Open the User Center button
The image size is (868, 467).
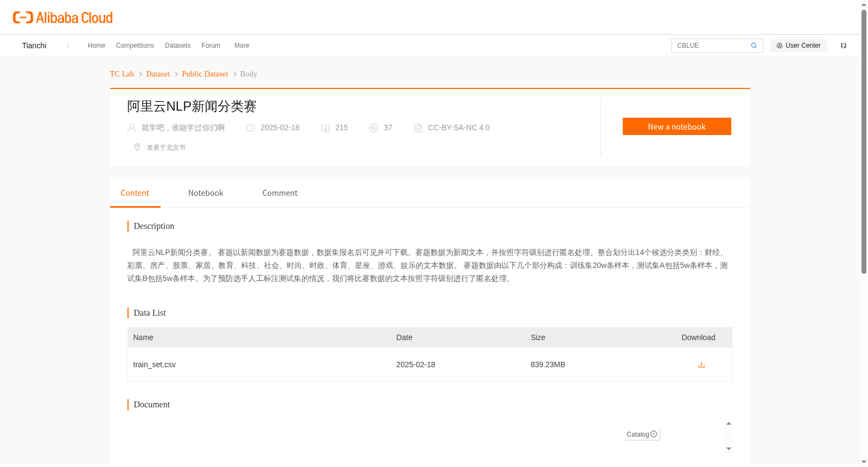tap(799, 46)
